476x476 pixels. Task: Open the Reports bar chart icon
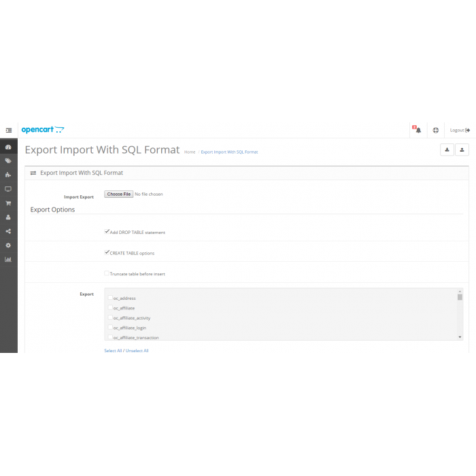(x=8, y=259)
